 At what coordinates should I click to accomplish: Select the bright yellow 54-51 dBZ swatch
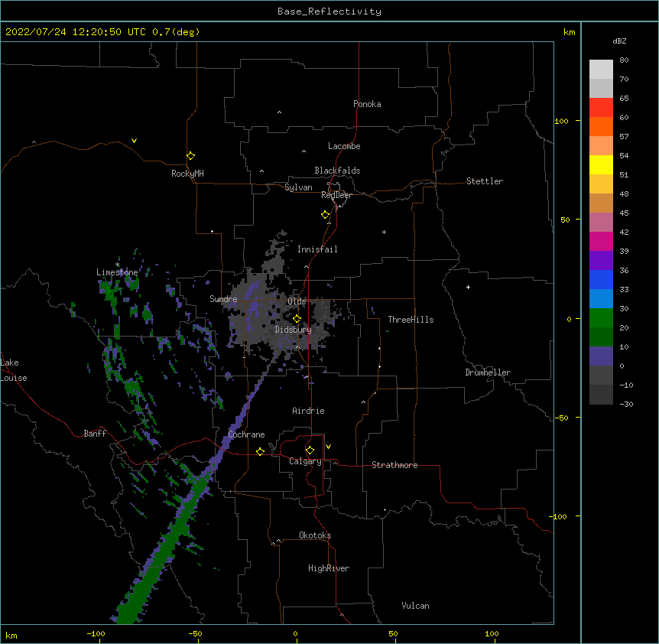click(601, 165)
